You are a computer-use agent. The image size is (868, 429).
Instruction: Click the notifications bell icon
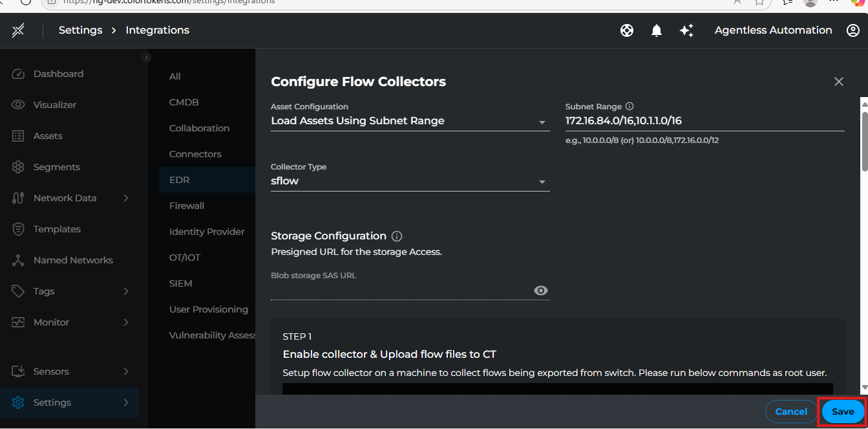pos(656,30)
